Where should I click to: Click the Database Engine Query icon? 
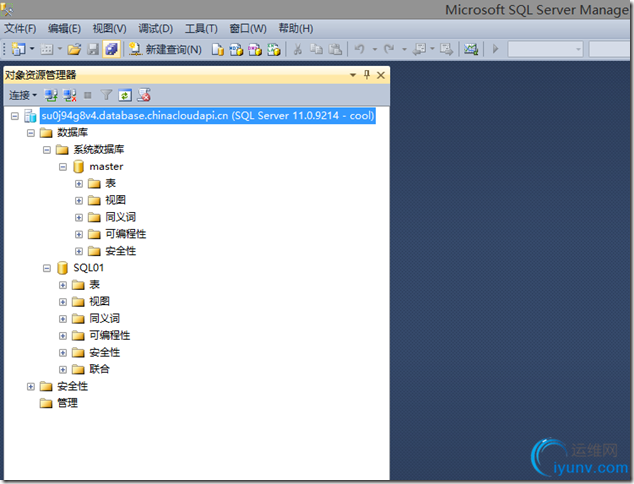pyautogui.click(x=218, y=50)
